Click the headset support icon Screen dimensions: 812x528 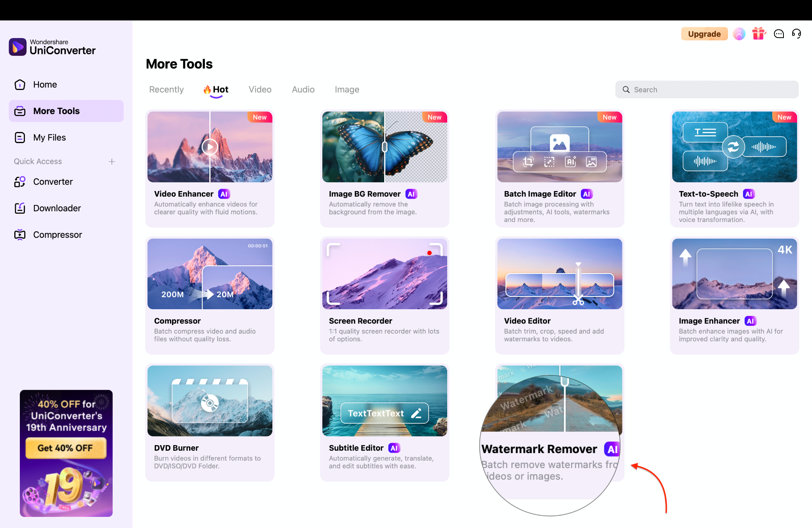click(797, 34)
